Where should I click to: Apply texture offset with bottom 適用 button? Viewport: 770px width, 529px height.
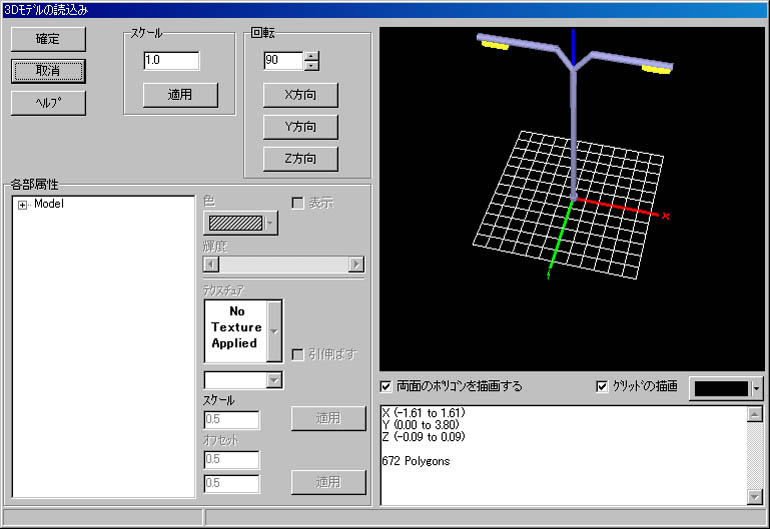(329, 482)
